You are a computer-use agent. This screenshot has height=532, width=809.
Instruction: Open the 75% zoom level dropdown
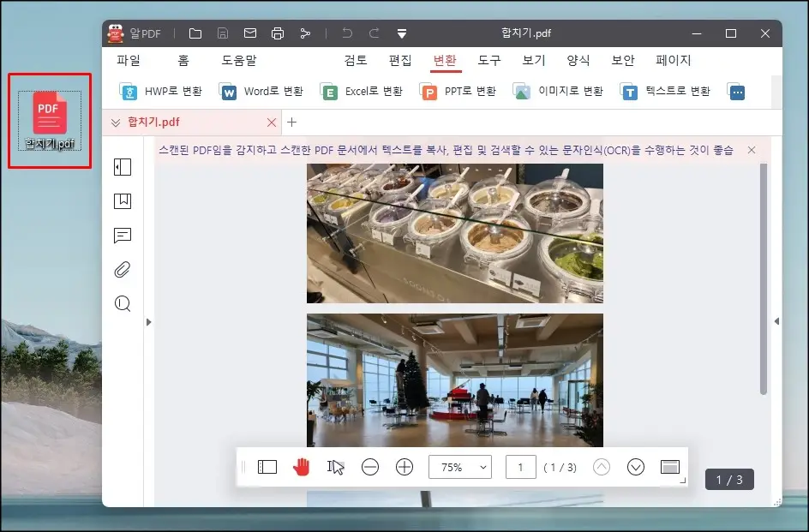coord(460,467)
